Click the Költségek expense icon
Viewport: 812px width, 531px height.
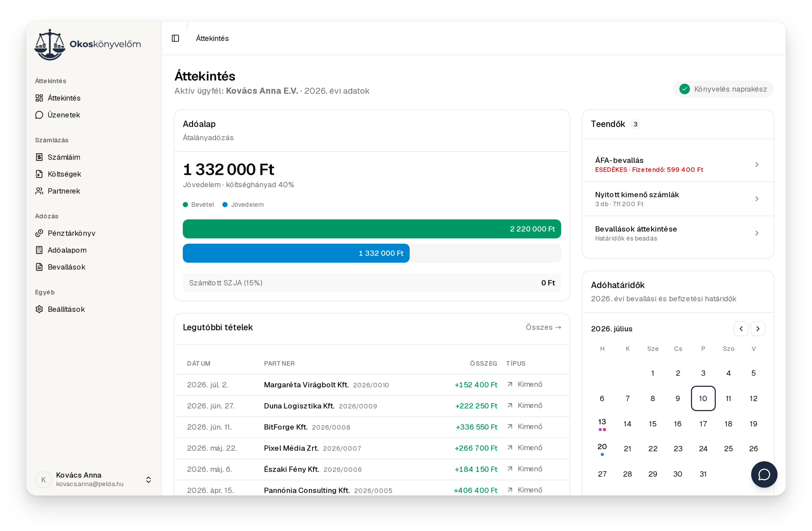coord(39,174)
